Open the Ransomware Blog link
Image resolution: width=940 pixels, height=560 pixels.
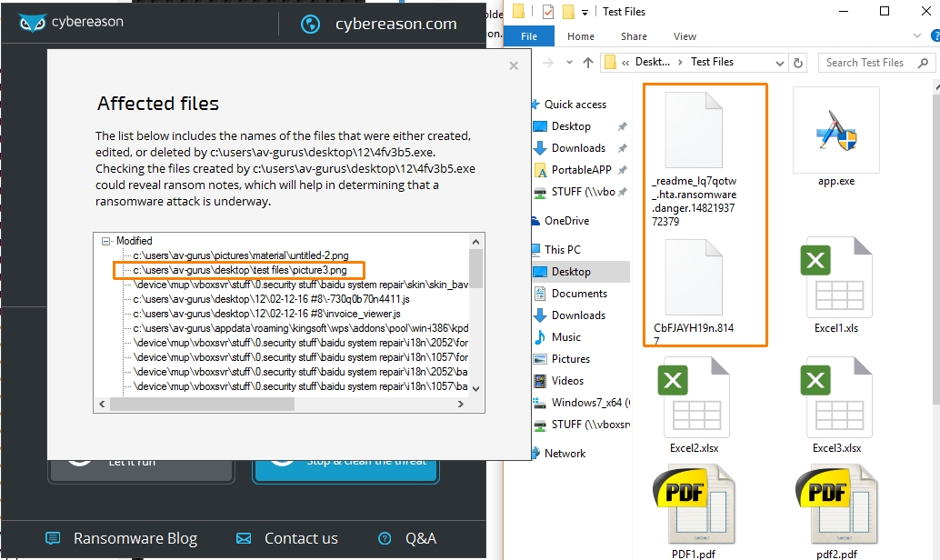[135, 538]
